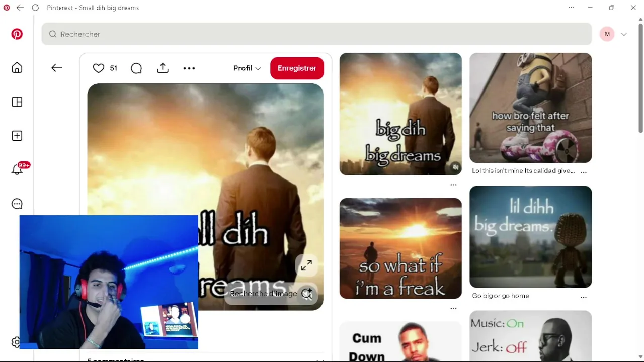This screenshot has width=644, height=362.
Task: Reload the page with refresh icon
Action: 35,8
